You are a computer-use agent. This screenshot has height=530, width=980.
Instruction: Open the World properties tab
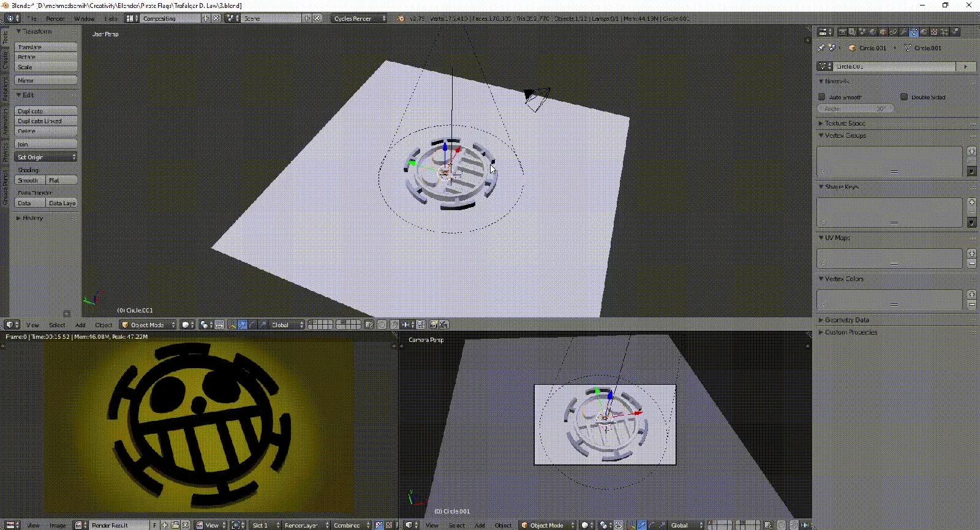[x=873, y=32]
